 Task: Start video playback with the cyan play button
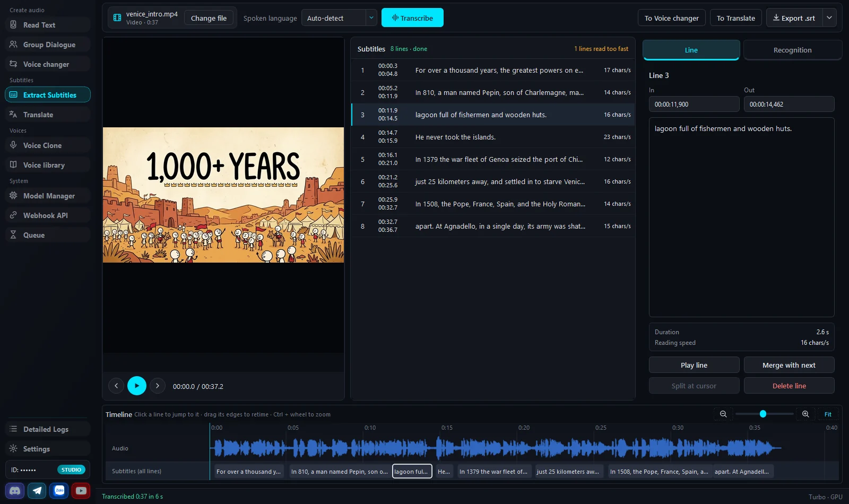(137, 386)
